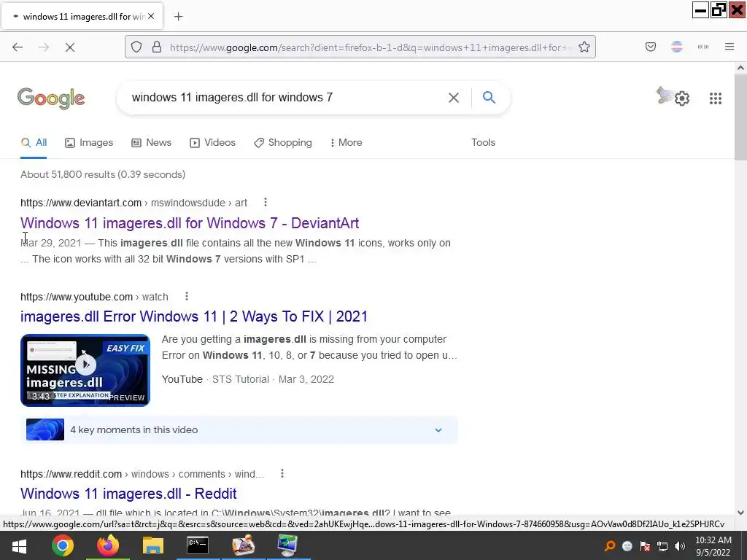
Task: Open a new tab with plus button
Action: coord(178,17)
